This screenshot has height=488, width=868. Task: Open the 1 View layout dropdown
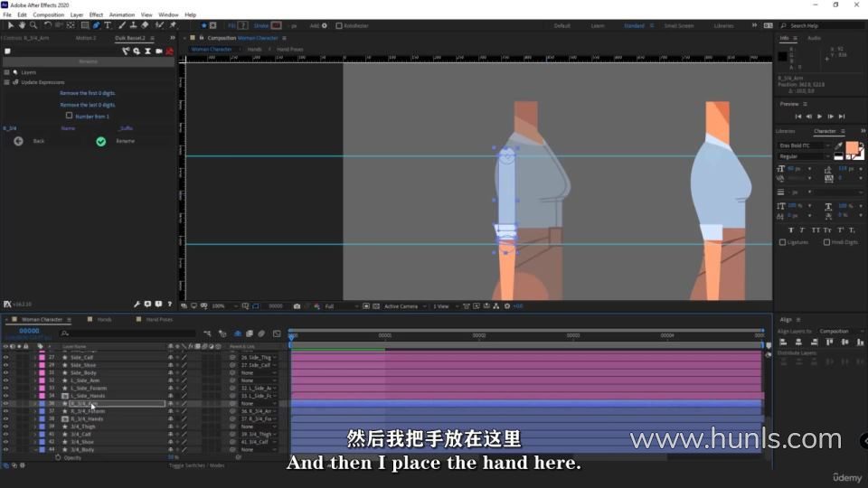click(445, 306)
